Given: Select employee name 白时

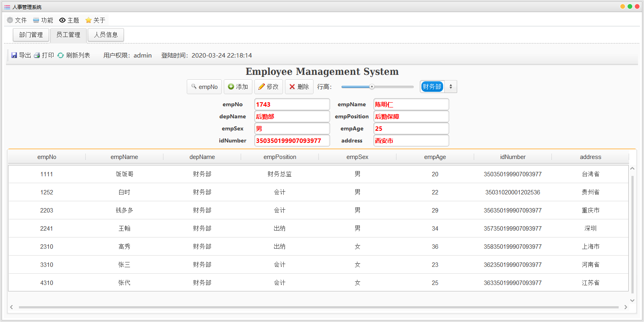Looking at the screenshot, I should pos(124,192).
